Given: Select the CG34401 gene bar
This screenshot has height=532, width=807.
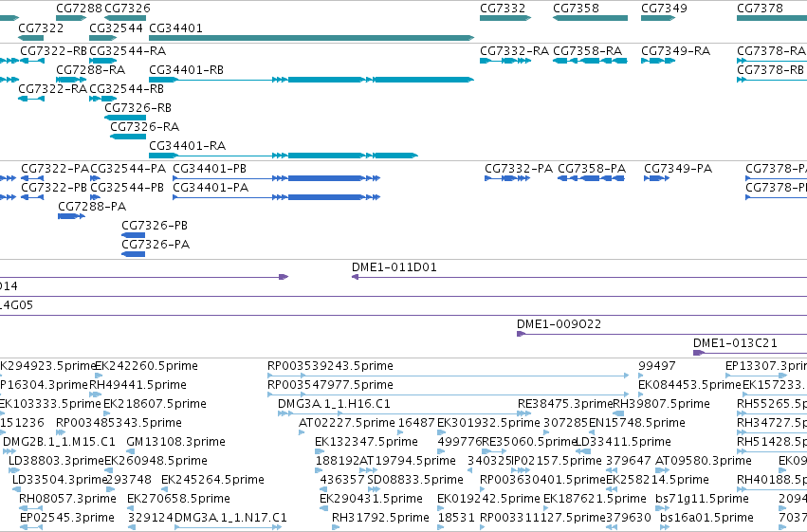Looking at the screenshot, I should coord(311,38).
